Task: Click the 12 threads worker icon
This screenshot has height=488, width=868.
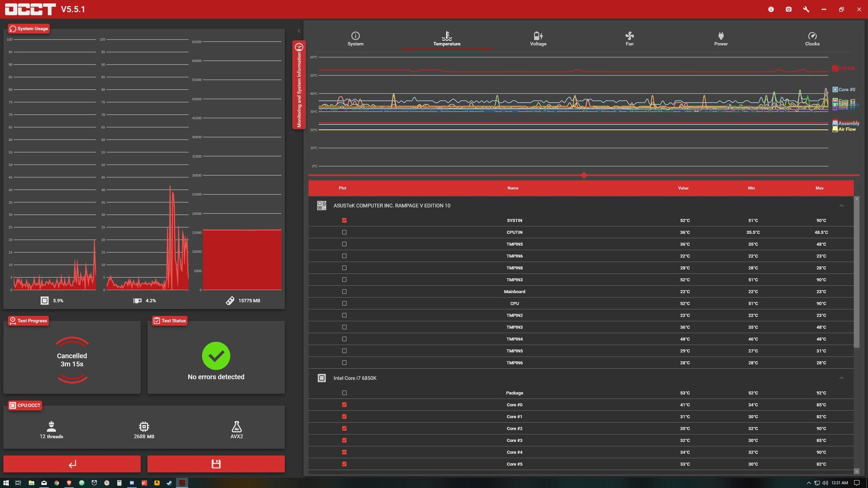Action: coord(51,426)
